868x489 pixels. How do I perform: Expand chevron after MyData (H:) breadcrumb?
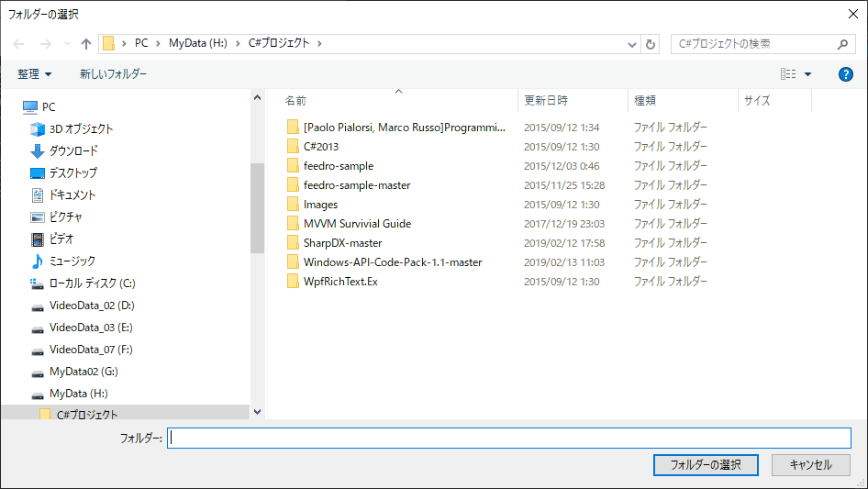pos(238,44)
